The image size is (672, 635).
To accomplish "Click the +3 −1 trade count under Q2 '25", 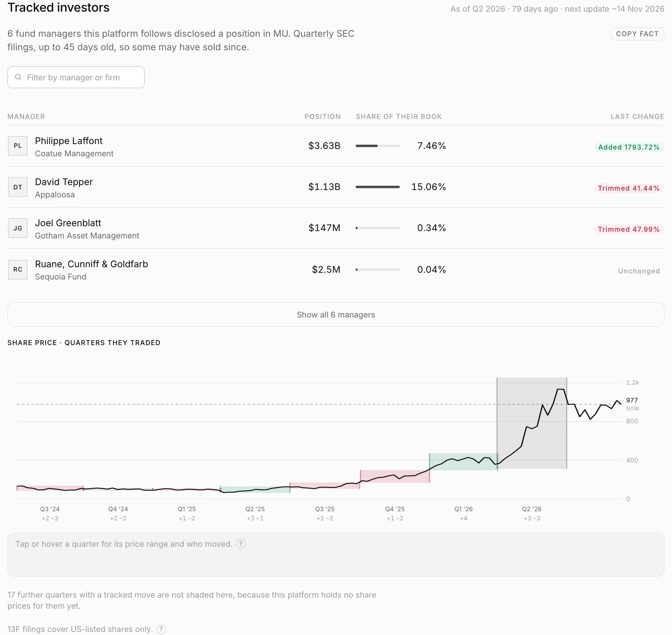I will [255, 519].
